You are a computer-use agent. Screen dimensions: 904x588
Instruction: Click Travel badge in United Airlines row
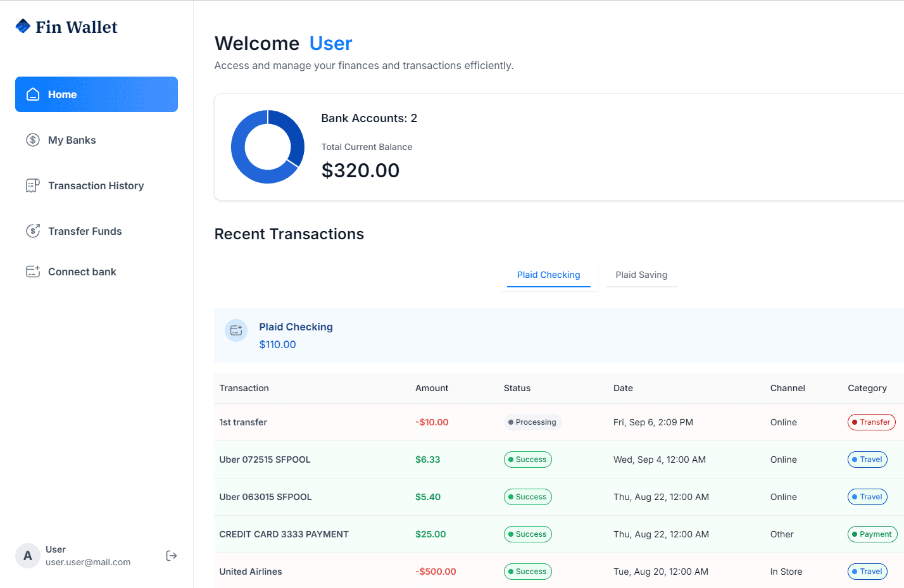point(867,572)
